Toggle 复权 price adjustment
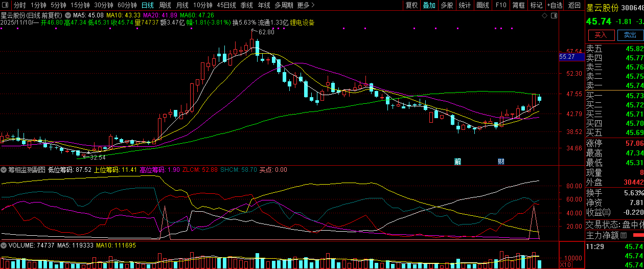 coord(411,5)
